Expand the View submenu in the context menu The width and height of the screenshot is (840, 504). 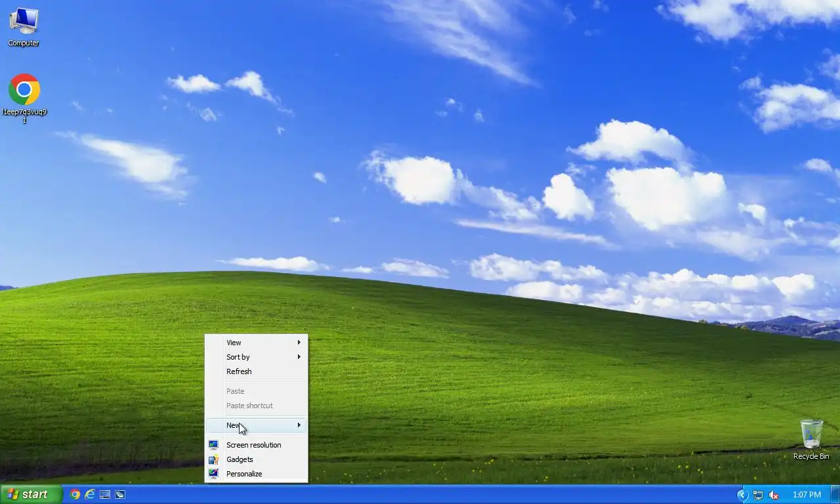point(256,343)
